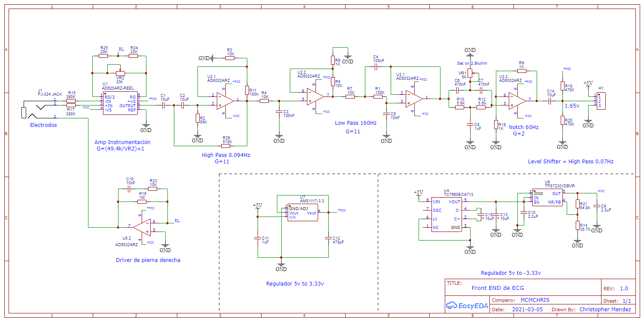Click the EasyEDA logo in title block

point(467,305)
